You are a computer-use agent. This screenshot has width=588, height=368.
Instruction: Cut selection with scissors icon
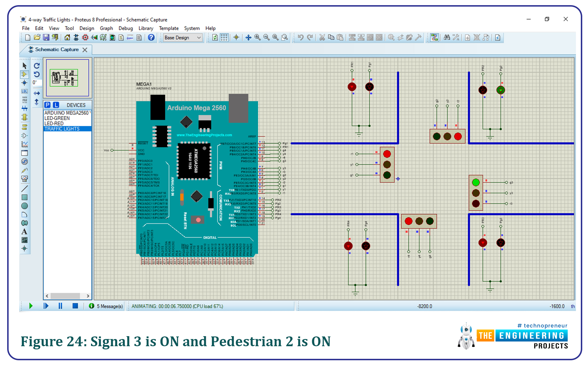pos(322,38)
